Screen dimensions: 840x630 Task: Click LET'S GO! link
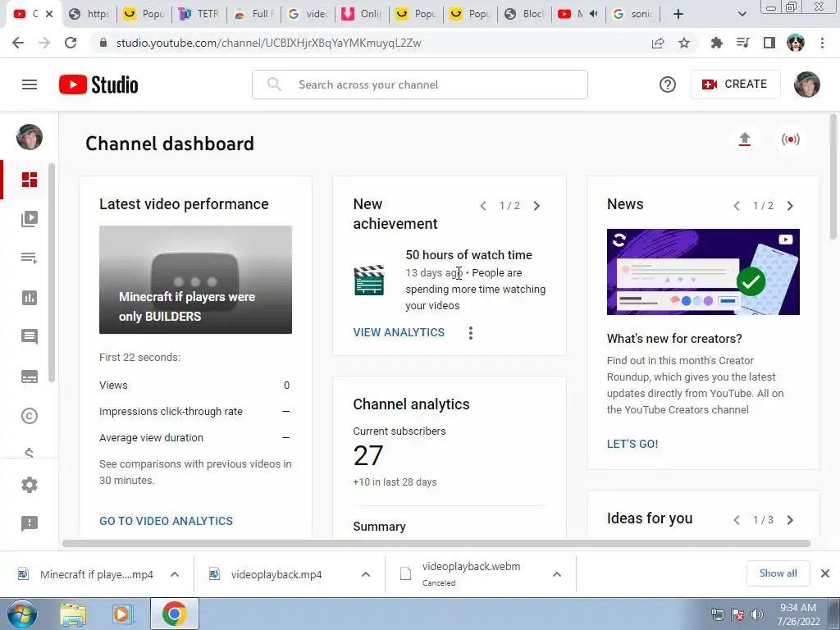632,444
